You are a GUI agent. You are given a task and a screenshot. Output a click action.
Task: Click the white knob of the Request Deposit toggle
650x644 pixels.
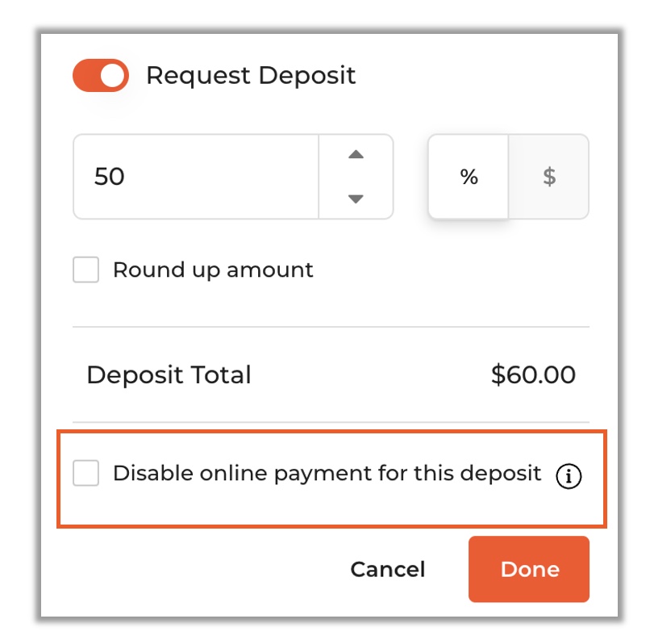pos(112,76)
